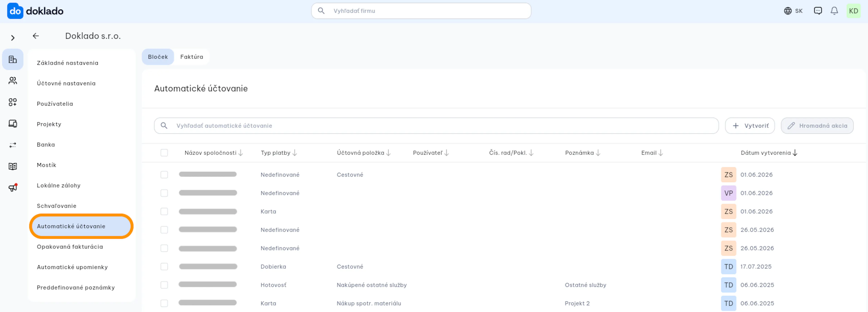868x312 pixels.
Task: Click the 'Dobierka' payment type cell
Action: click(x=273, y=267)
